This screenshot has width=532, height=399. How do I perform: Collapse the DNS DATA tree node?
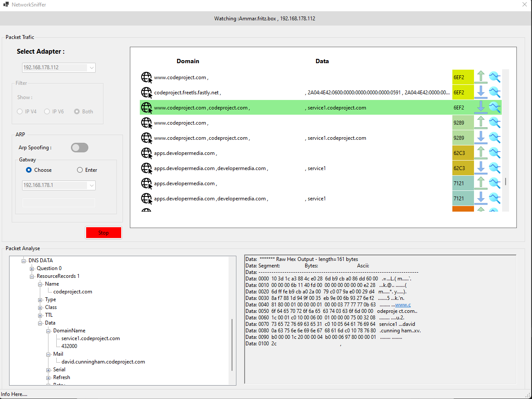pos(23,261)
